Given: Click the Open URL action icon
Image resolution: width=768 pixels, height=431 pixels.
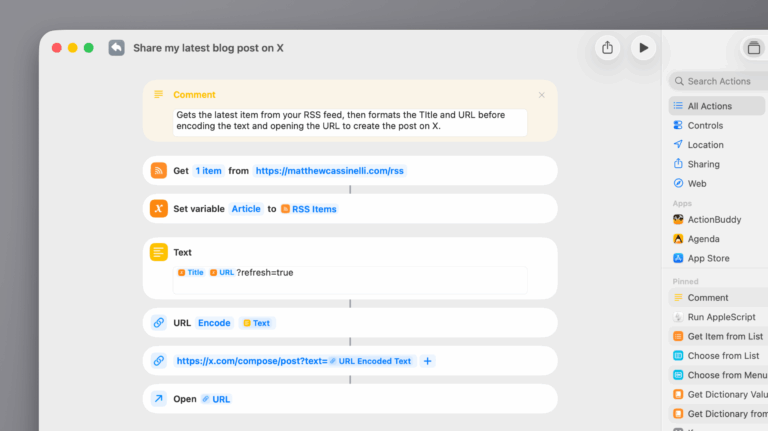Looking at the screenshot, I should click(158, 399).
